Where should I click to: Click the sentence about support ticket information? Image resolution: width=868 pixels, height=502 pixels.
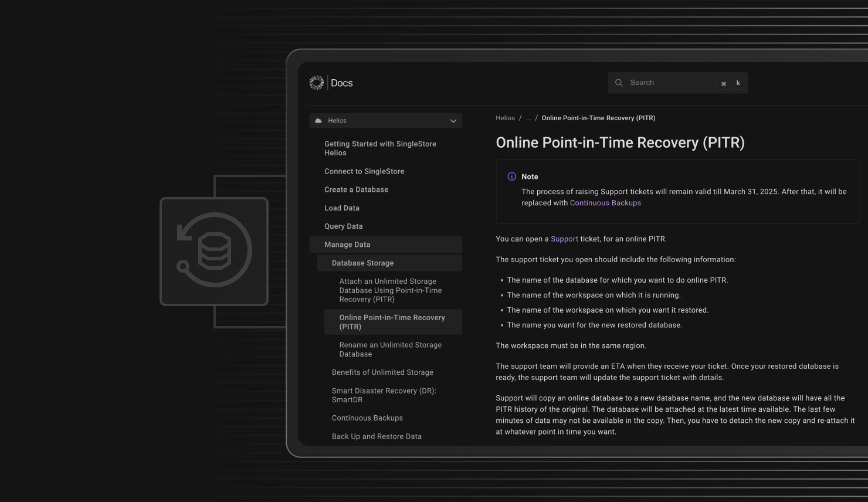(x=615, y=259)
